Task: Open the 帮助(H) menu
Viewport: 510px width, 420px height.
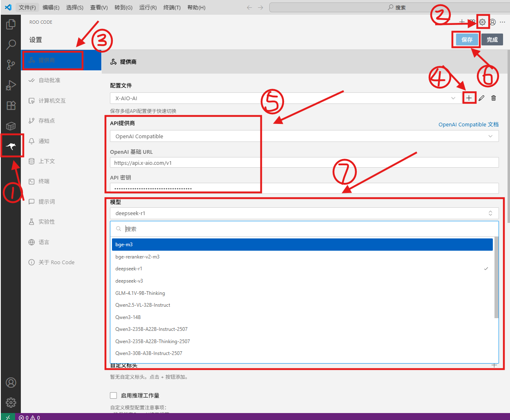Action: coord(197,7)
